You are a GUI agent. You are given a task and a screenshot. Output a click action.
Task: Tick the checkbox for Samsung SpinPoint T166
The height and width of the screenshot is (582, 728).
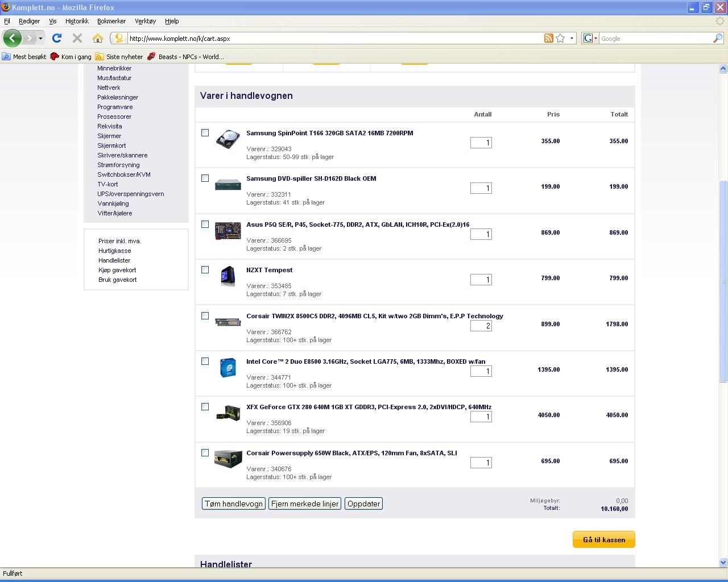coord(205,132)
